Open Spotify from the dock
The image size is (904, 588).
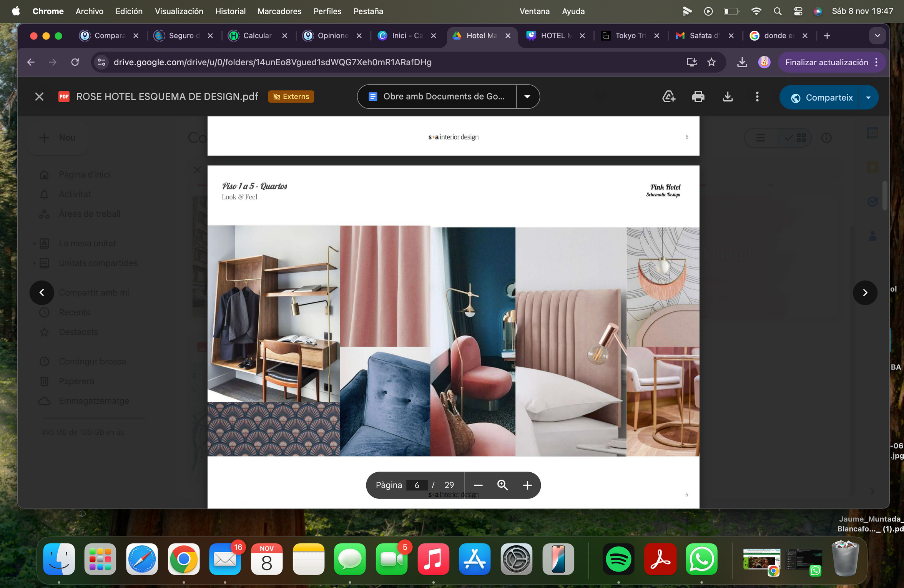(x=618, y=559)
